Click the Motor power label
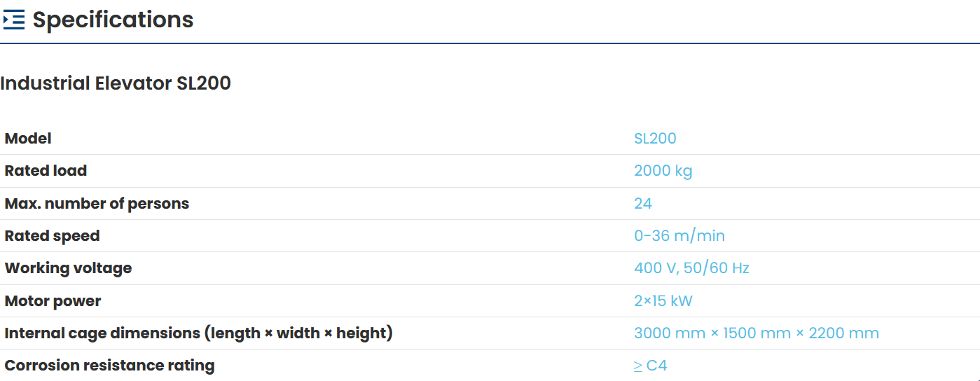Viewport: 980px width, 381px height. pos(53,301)
